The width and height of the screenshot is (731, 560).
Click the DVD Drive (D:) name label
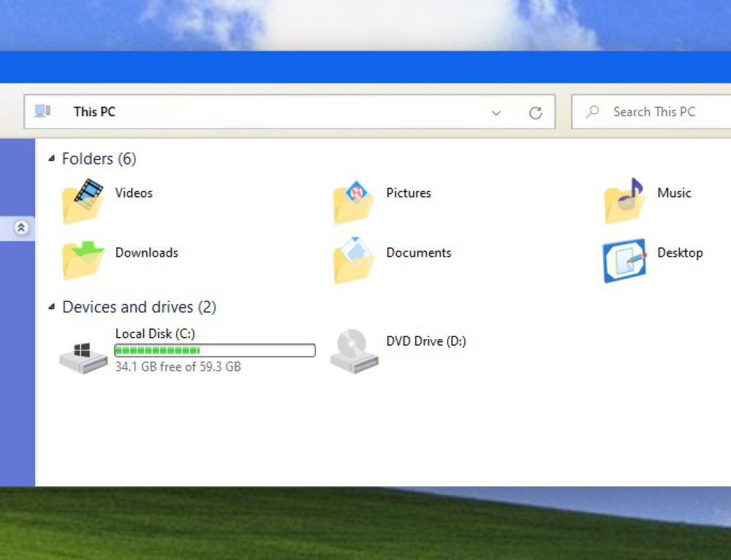425,341
